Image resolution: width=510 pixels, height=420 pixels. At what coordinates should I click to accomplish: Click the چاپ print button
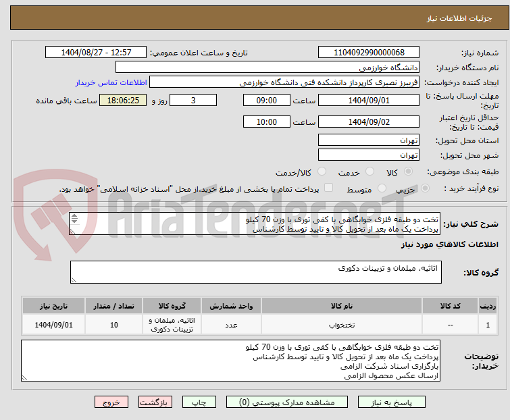click(x=199, y=402)
